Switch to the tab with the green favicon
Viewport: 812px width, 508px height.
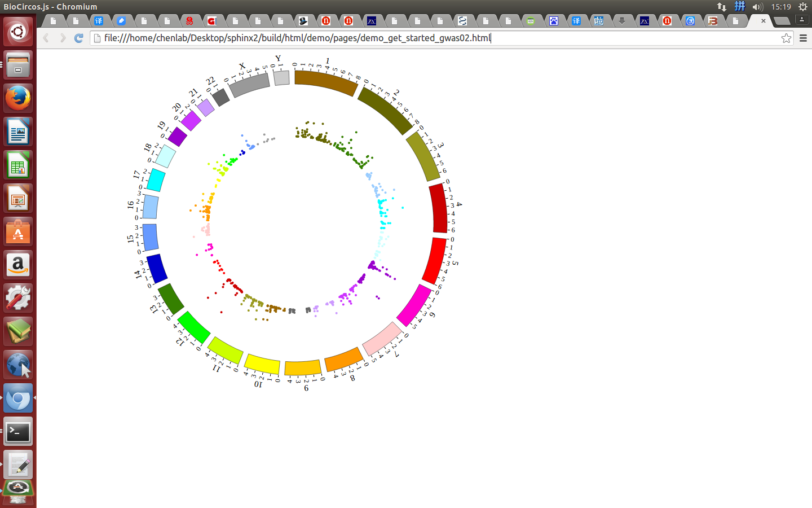coord(531,21)
